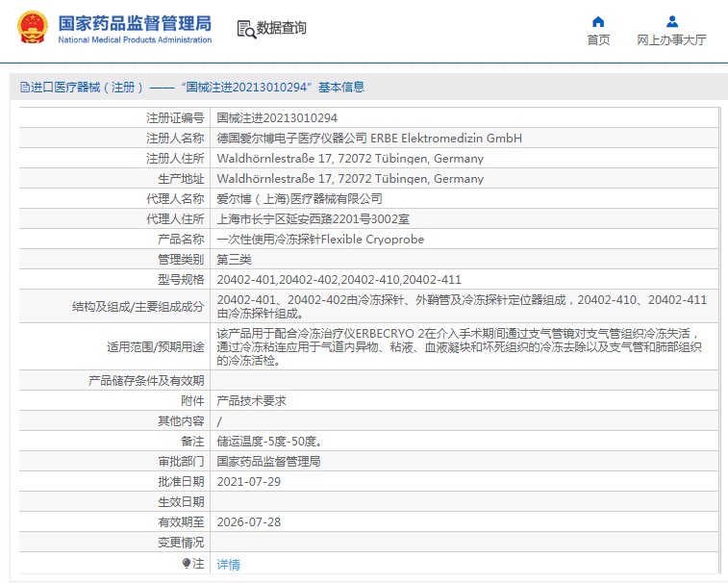Click 结构及组成 description text
Screen dimensions: 728x583
click(462, 307)
